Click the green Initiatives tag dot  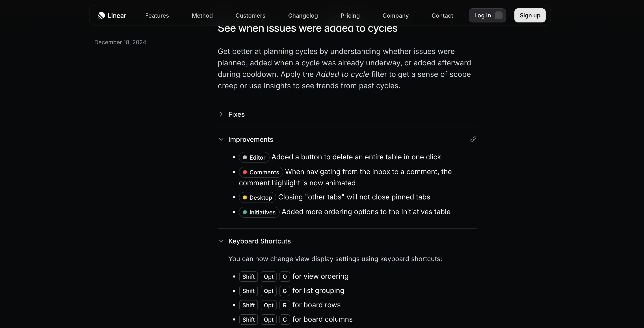click(x=245, y=212)
